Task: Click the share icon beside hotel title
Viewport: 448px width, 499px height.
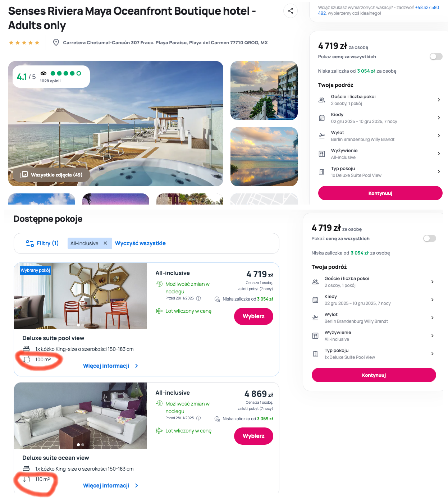Action: 291,11
